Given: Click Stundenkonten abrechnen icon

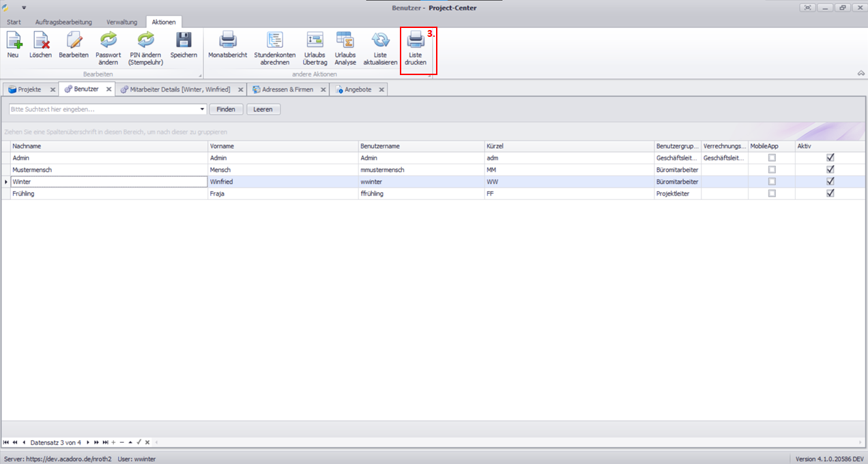Looking at the screenshot, I should [x=275, y=40].
